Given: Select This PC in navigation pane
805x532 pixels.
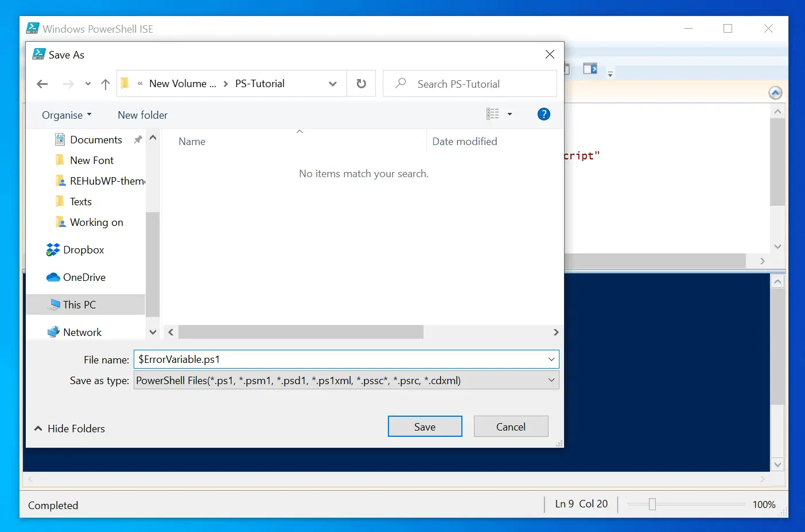Looking at the screenshot, I should (x=85, y=305).
